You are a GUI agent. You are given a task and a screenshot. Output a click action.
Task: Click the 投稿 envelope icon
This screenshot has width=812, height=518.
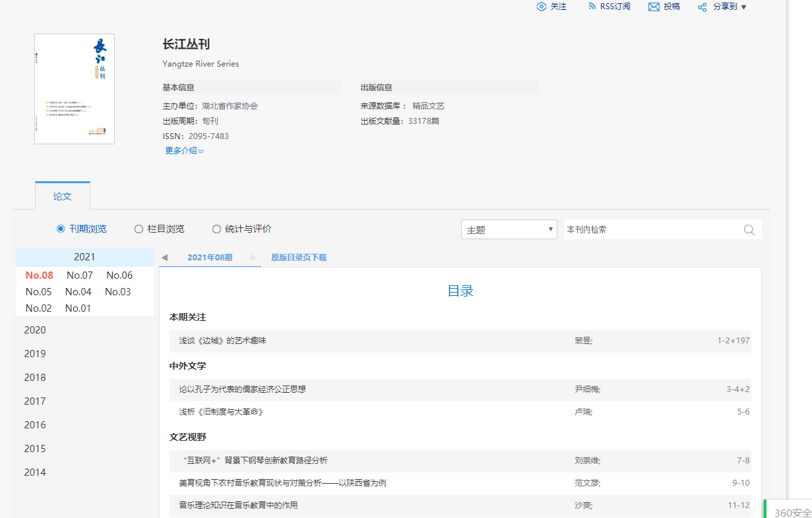pos(654,7)
